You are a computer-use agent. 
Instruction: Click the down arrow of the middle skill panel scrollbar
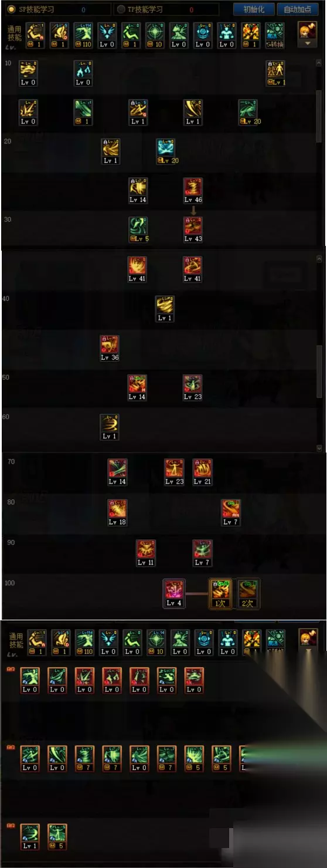(319, 448)
